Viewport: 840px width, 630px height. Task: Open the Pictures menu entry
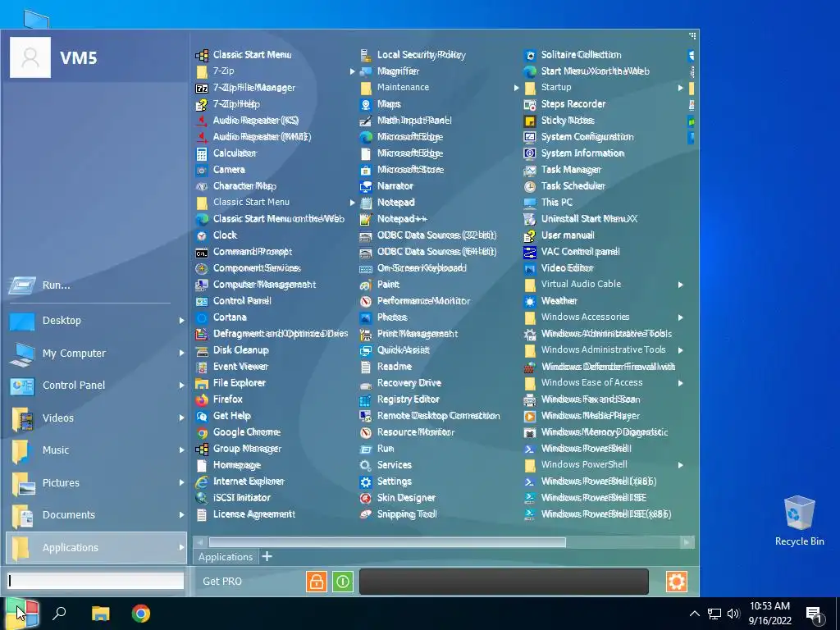(x=97, y=483)
